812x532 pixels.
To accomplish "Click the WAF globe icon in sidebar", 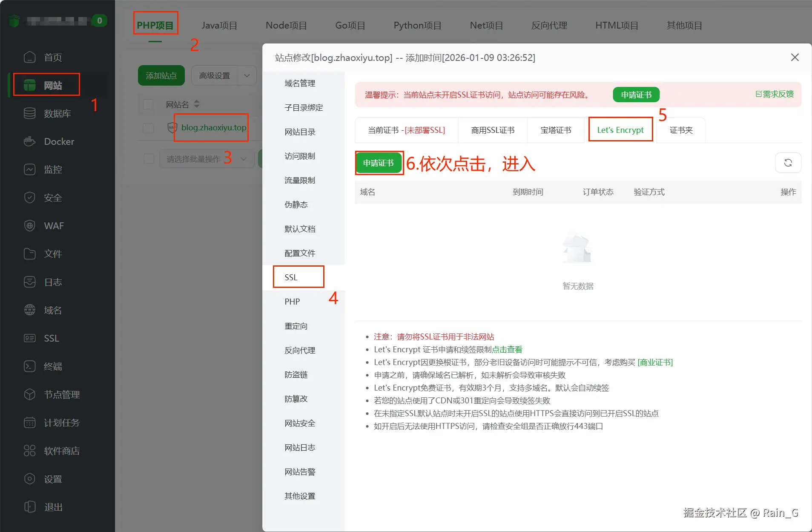I will pos(29,226).
